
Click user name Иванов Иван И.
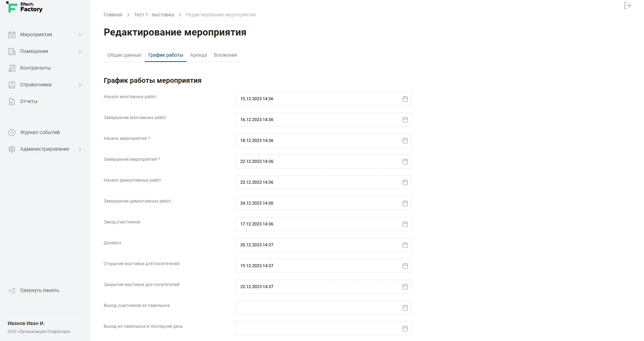click(x=26, y=323)
